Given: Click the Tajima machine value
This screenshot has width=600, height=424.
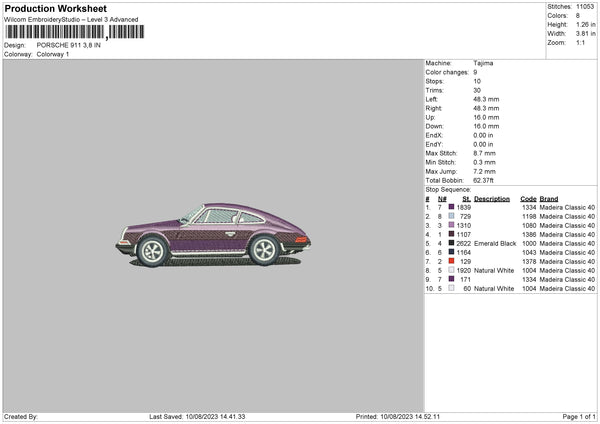Looking at the screenshot, I should point(483,63).
